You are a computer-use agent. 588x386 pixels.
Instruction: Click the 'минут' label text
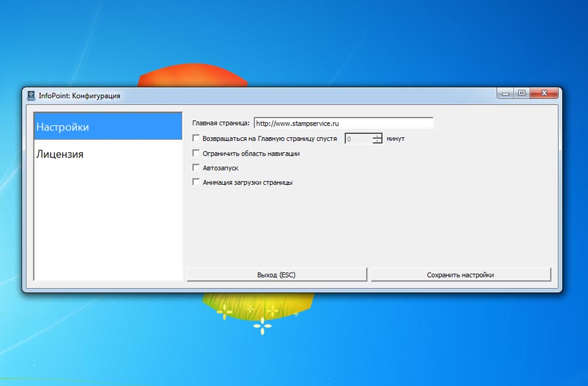click(396, 138)
